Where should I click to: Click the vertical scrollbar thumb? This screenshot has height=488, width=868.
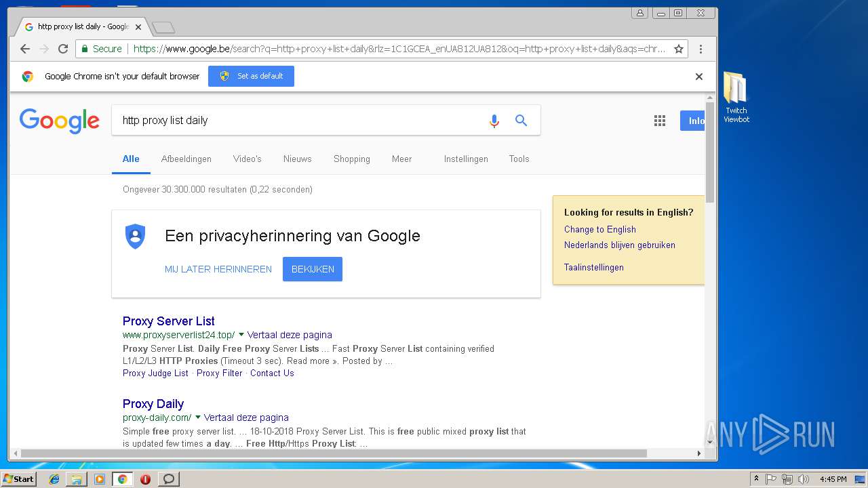(710, 152)
